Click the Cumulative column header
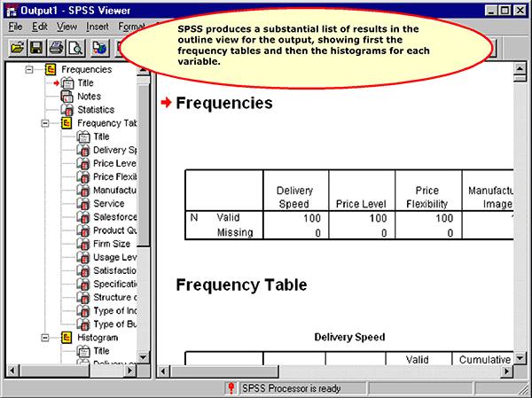Screen dimensions: 532x398 [x=484, y=360]
